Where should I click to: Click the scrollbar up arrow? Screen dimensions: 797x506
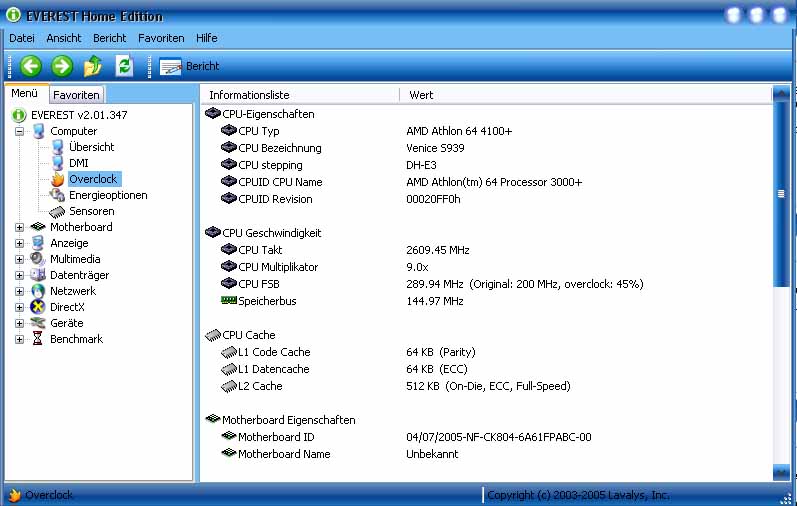[x=781, y=94]
